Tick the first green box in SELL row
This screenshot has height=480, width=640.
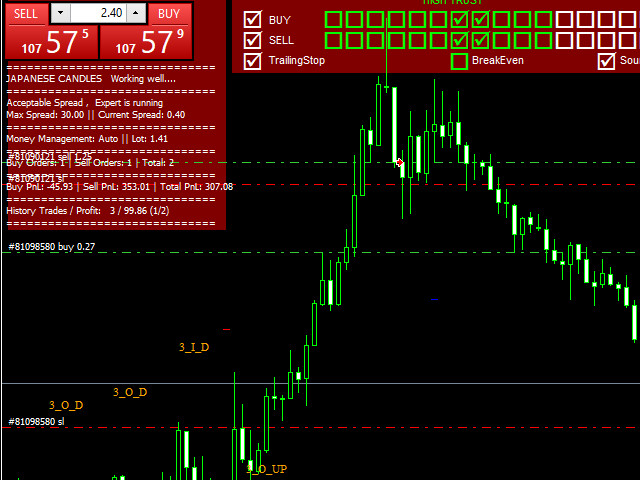point(333,40)
